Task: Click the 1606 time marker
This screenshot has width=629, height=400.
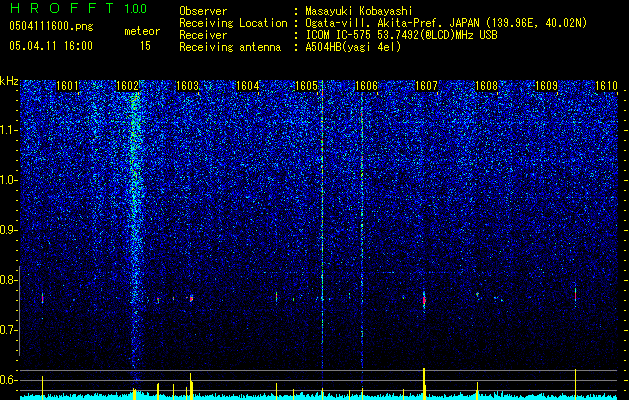Action: tap(367, 85)
